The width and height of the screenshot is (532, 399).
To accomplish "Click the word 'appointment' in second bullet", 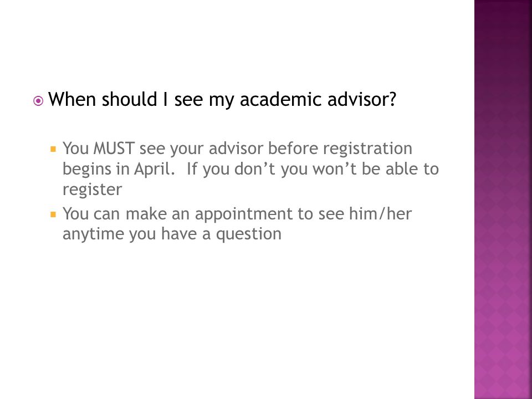I will point(244,214).
